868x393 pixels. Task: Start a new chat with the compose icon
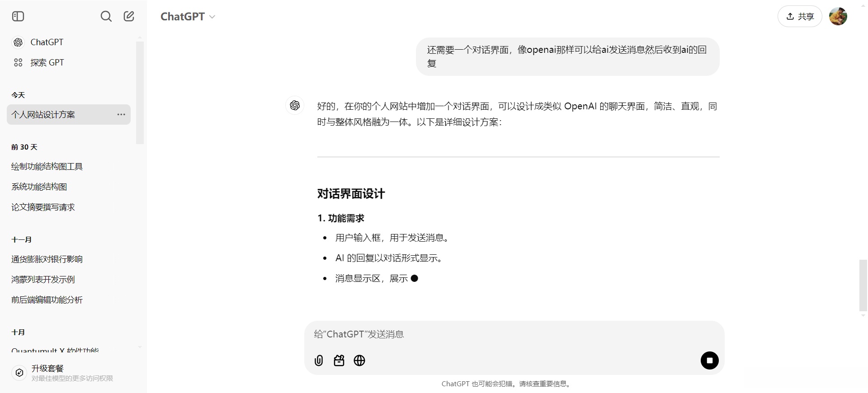(129, 17)
